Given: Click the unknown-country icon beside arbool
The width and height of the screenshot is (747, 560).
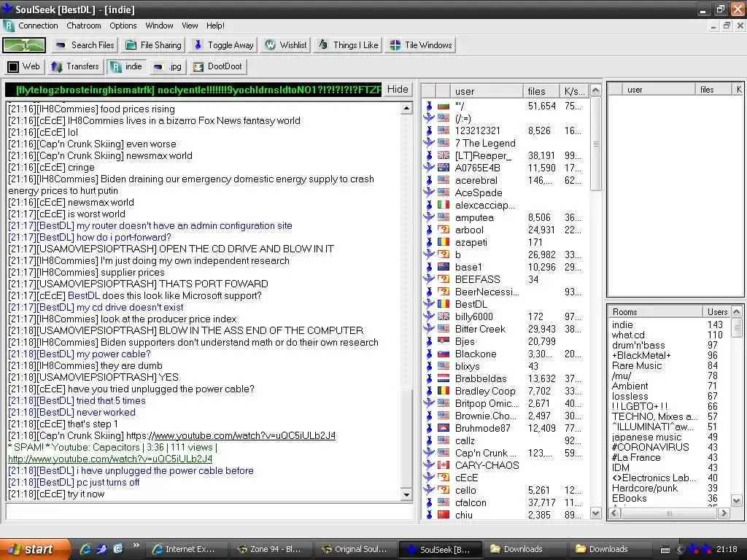Looking at the screenshot, I should (x=444, y=230).
